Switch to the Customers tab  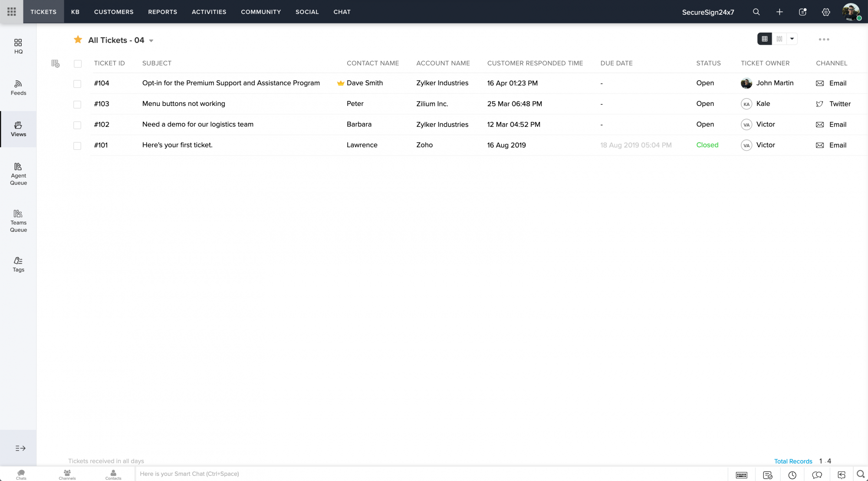click(x=114, y=12)
